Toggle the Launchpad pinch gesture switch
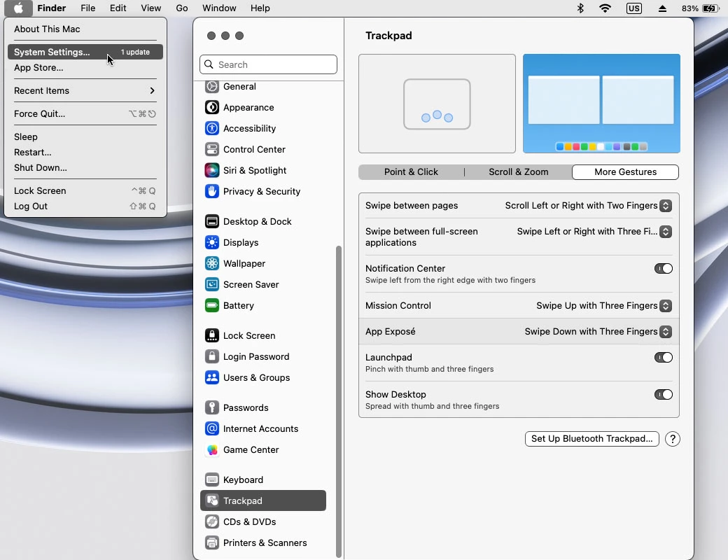This screenshot has width=728, height=560. pos(664,357)
